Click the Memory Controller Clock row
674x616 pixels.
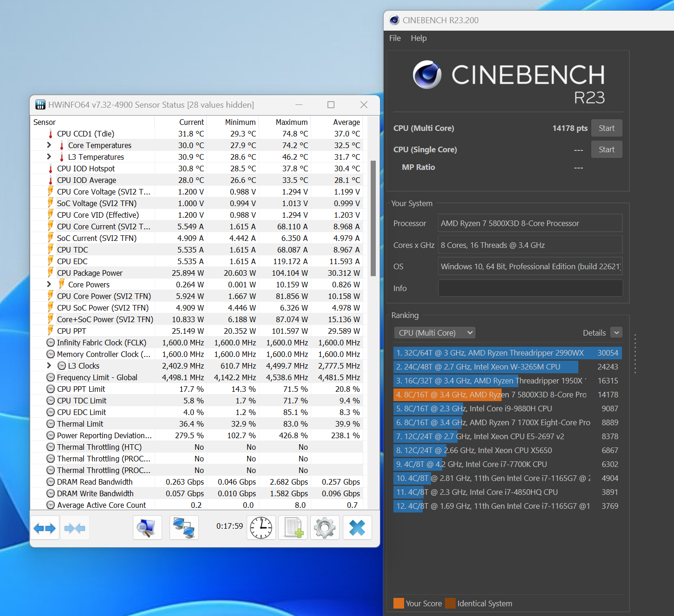(x=196, y=354)
